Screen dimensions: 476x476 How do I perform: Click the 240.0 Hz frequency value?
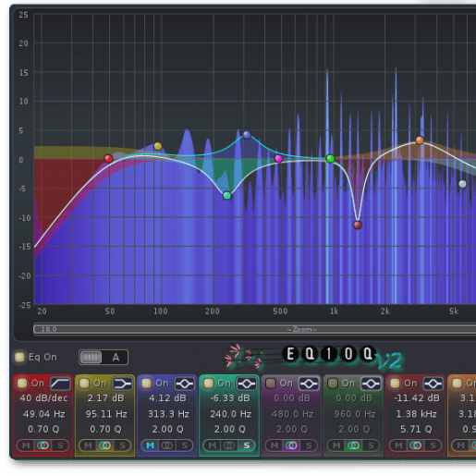231,414
